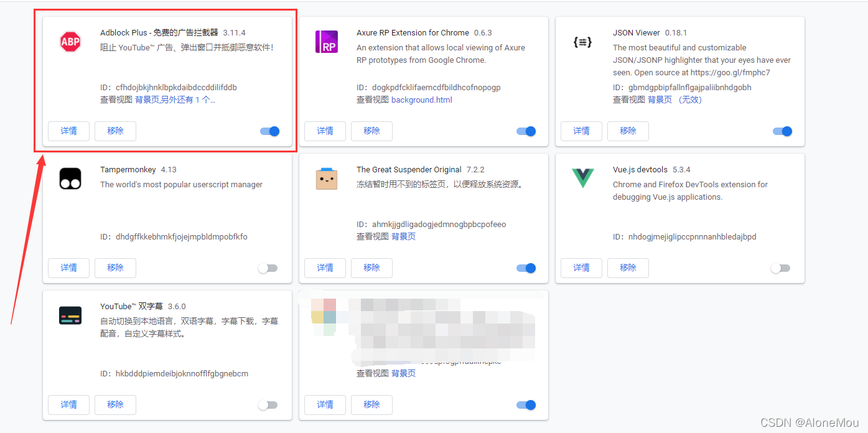868x433 pixels.
Task: Turn on YouTube 双字幕 extension toggle
Action: [268, 405]
